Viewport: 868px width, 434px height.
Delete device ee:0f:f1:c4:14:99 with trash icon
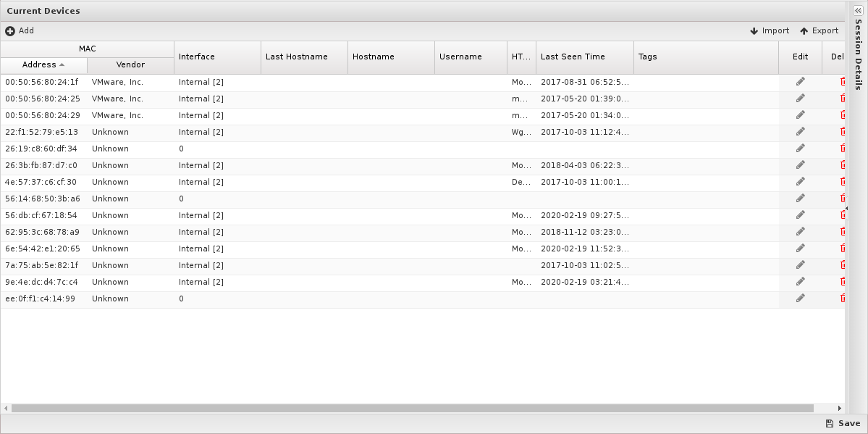pos(843,299)
